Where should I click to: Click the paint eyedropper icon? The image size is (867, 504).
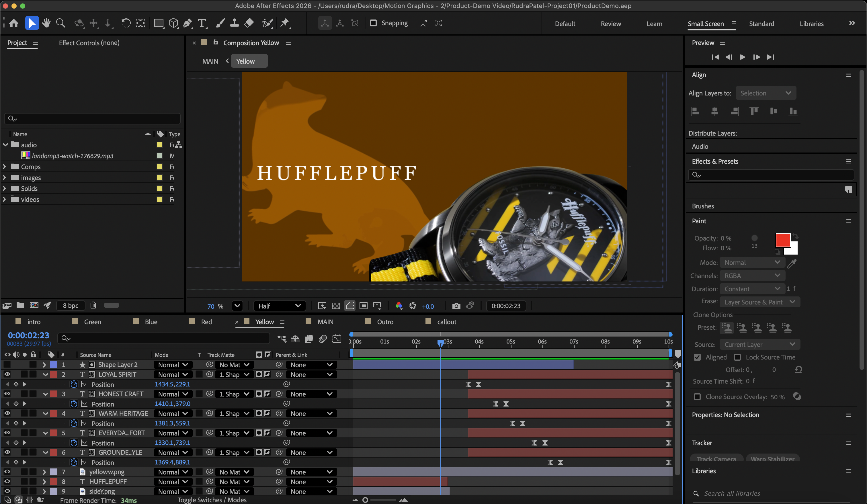[x=792, y=263]
